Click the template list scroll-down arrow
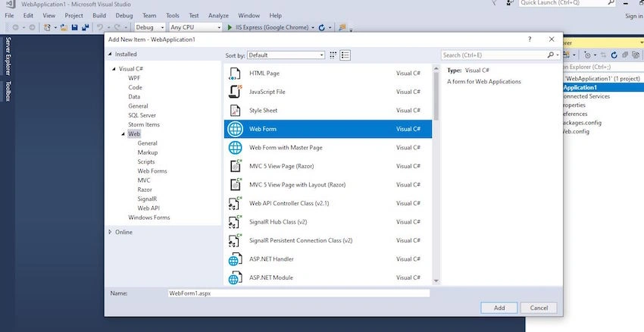 436,281
